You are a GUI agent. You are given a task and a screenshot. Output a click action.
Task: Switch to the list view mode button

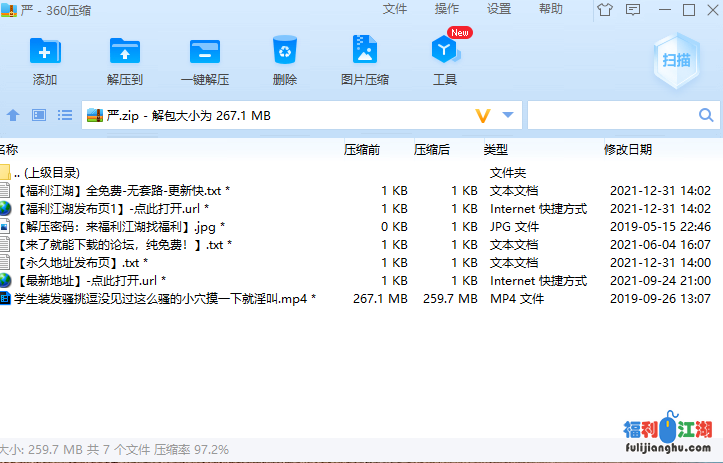coord(64,116)
